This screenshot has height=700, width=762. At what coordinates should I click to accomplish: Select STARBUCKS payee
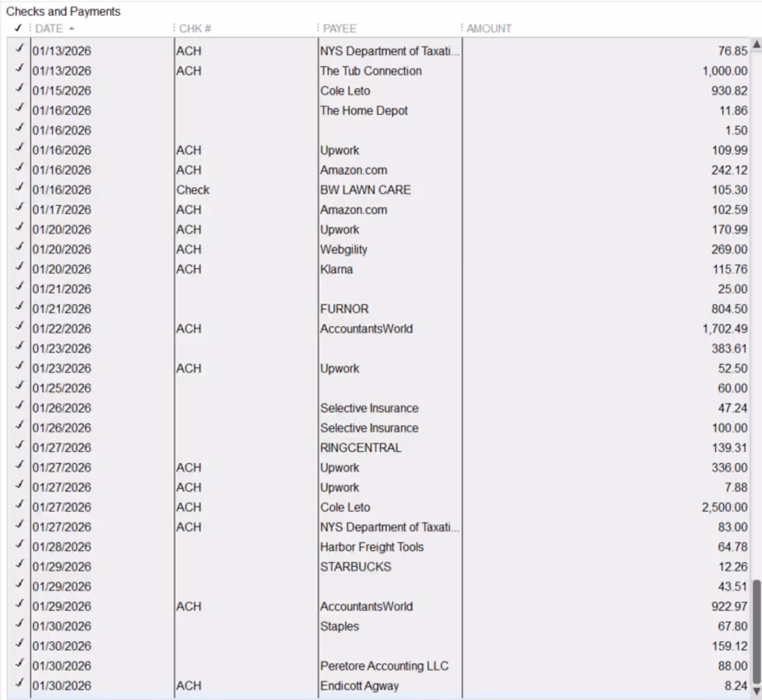coord(356,568)
